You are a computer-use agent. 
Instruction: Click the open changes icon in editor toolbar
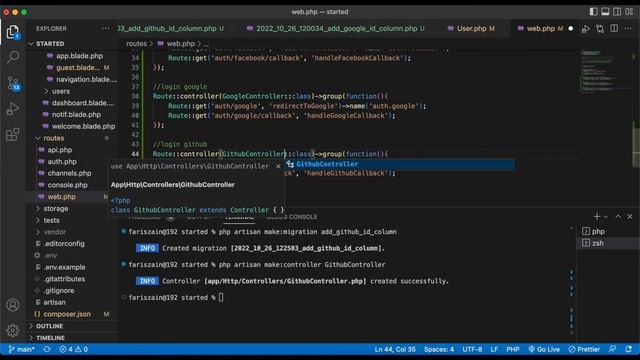(600, 29)
